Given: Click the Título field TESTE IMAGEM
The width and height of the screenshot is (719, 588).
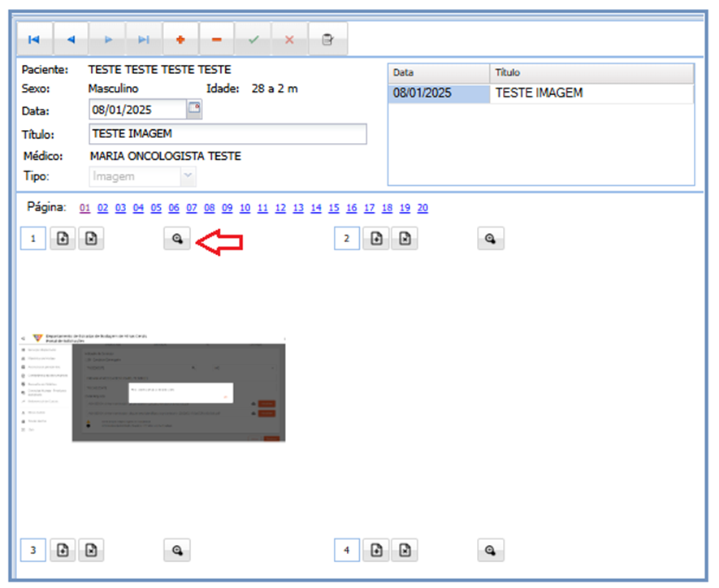Looking at the screenshot, I should point(228,134).
